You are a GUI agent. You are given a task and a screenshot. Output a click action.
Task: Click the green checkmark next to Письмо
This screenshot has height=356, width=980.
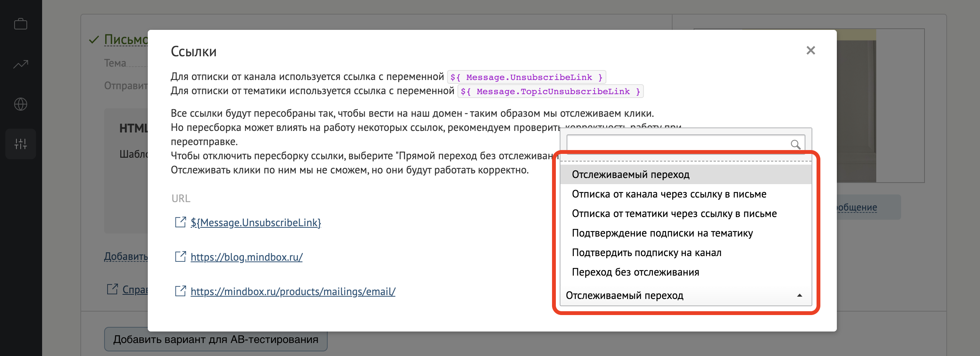click(94, 39)
